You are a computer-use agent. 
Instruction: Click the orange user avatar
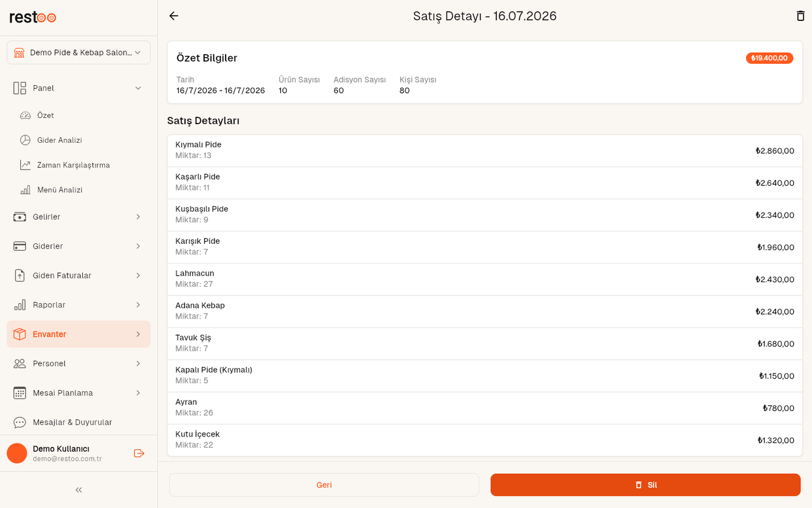(17, 453)
